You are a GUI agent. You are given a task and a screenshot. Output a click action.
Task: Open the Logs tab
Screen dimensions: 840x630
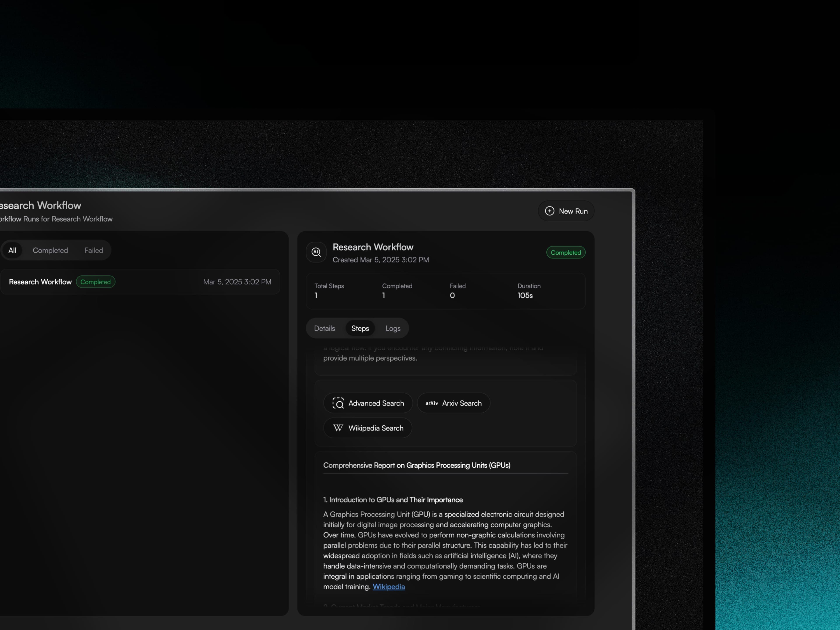(x=393, y=329)
